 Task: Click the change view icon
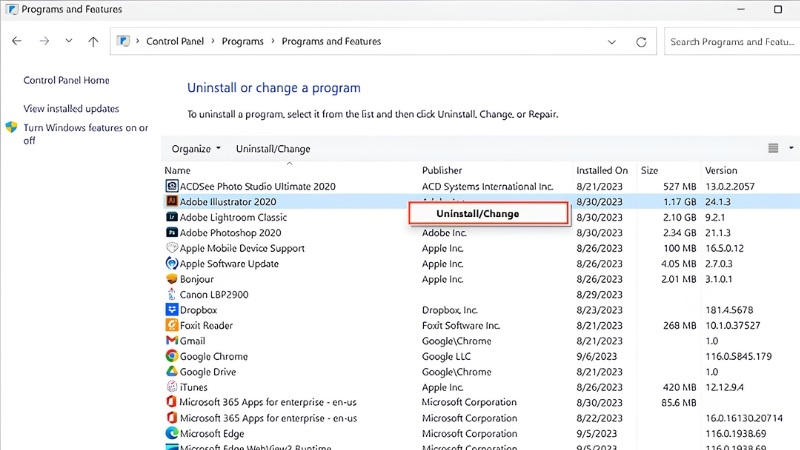click(x=773, y=148)
